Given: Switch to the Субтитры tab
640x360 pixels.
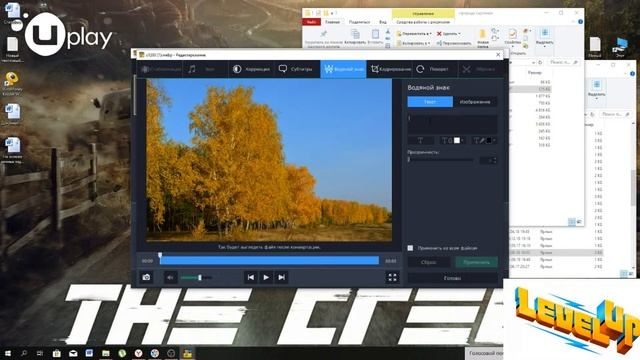Looking at the screenshot, I should pyautogui.click(x=297, y=69).
